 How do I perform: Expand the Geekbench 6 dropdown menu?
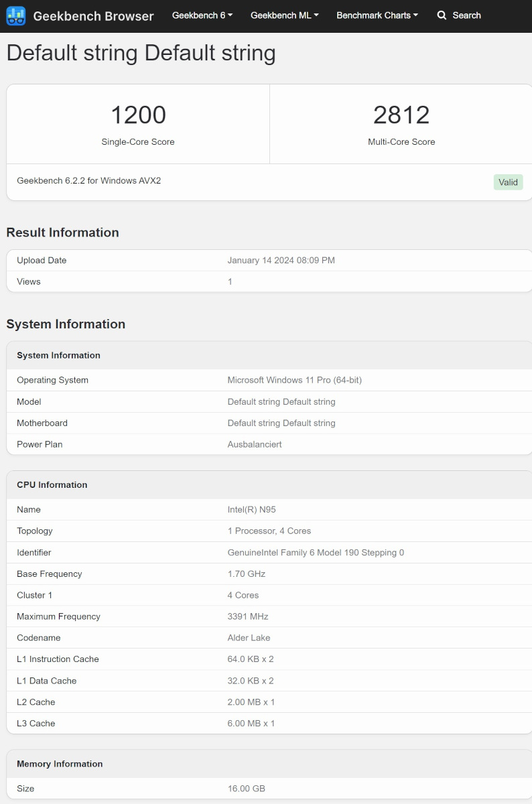coord(202,15)
